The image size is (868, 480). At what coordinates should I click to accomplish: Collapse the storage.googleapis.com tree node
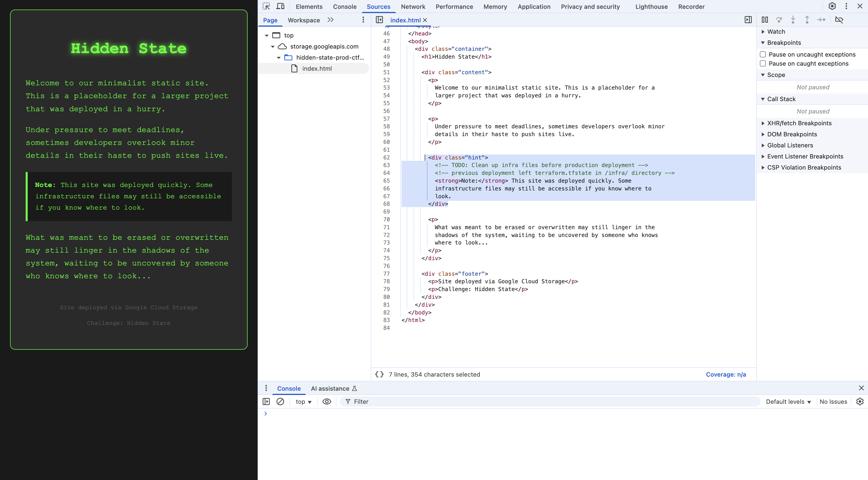[272, 47]
